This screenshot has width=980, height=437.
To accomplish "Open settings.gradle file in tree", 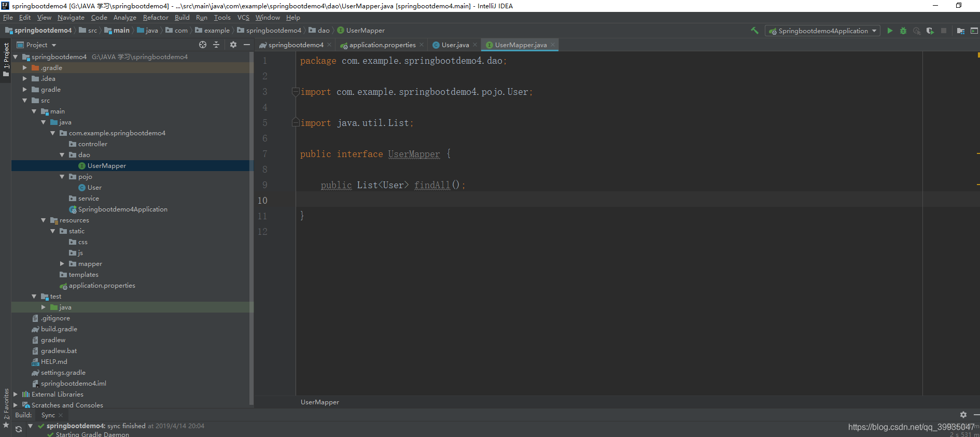I will (63, 373).
